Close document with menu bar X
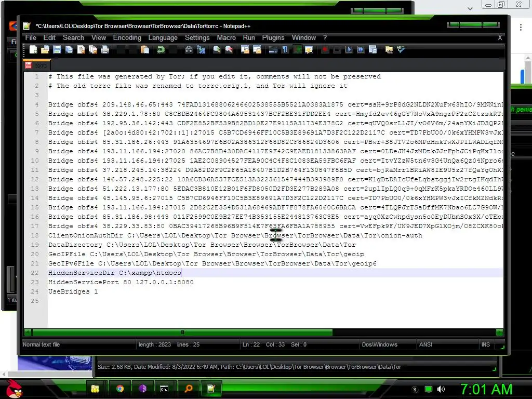 click(x=500, y=37)
